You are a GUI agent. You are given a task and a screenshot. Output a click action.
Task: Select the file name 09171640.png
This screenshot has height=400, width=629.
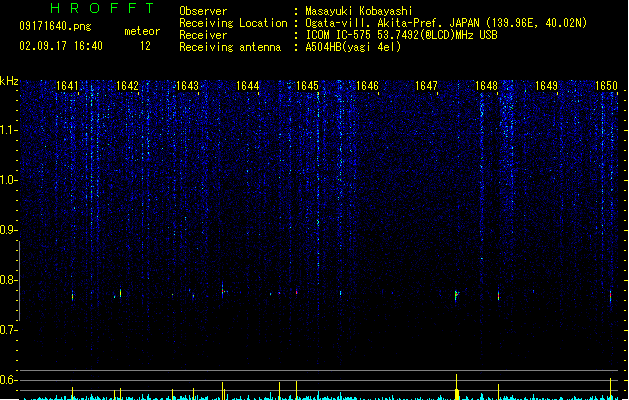pos(55,26)
